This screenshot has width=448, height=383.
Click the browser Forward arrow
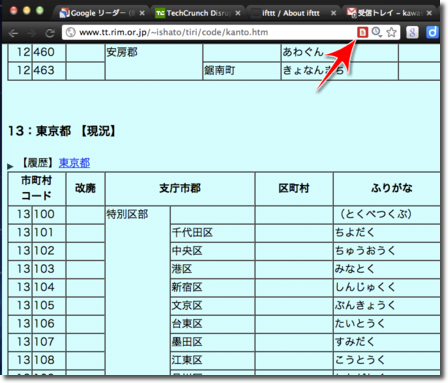32,33
